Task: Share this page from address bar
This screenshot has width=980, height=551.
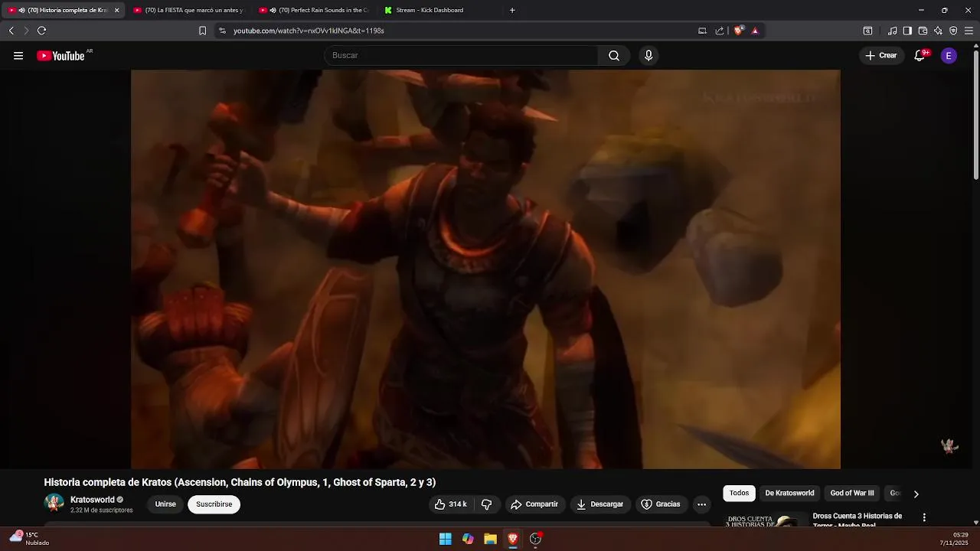Action: point(720,31)
